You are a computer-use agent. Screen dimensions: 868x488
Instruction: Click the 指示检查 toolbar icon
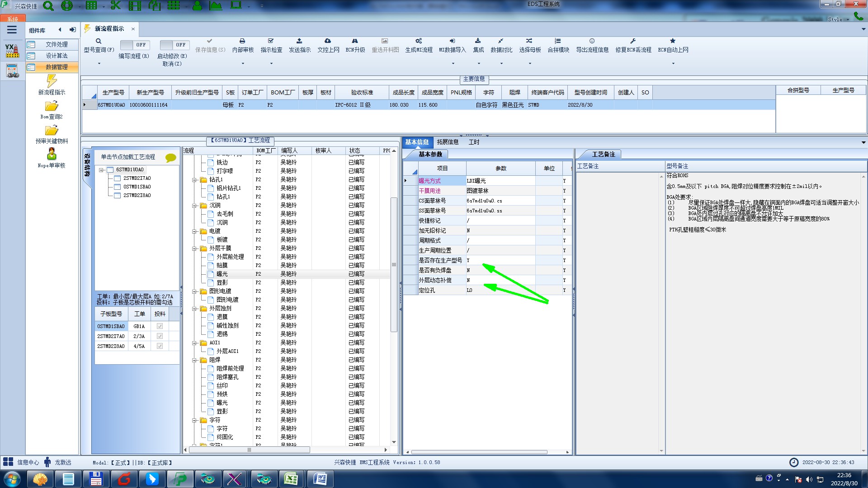(x=271, y=41)
